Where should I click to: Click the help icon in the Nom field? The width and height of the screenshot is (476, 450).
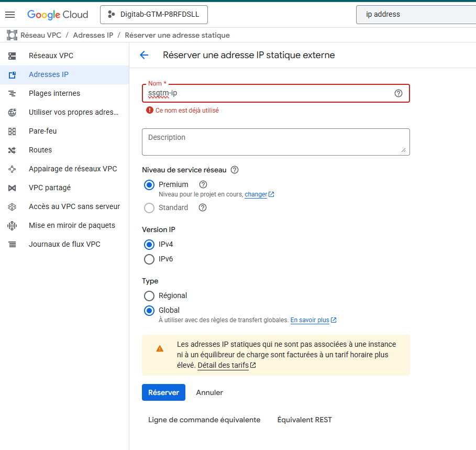(398, 93)
